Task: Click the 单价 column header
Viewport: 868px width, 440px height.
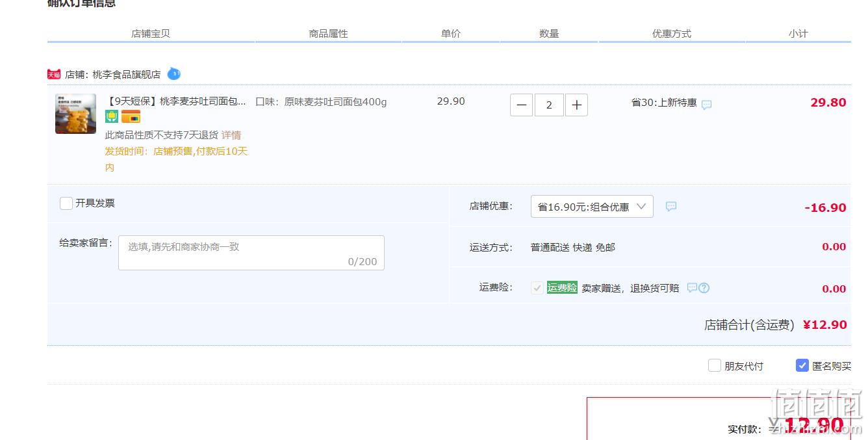Action: [x=451, y=34]
